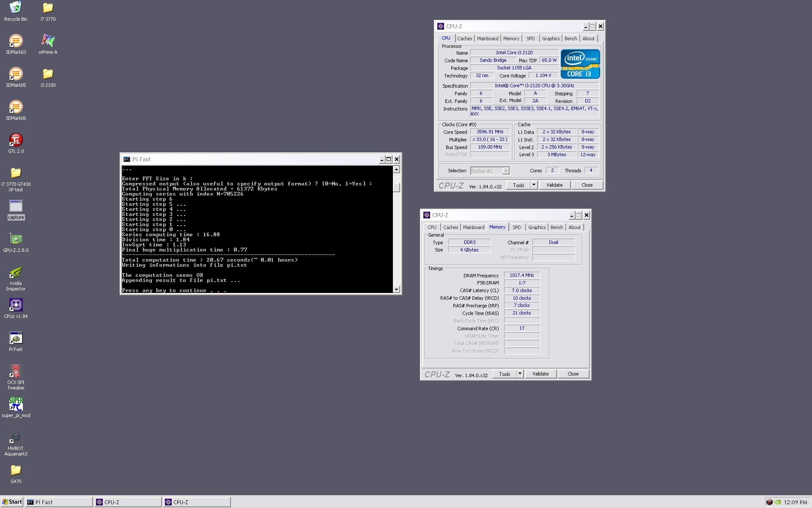This screenshot has width=812, height=508.
Task: Launch the GPU-Z 2.8.0 icon
Action: [x=16, y=239]
